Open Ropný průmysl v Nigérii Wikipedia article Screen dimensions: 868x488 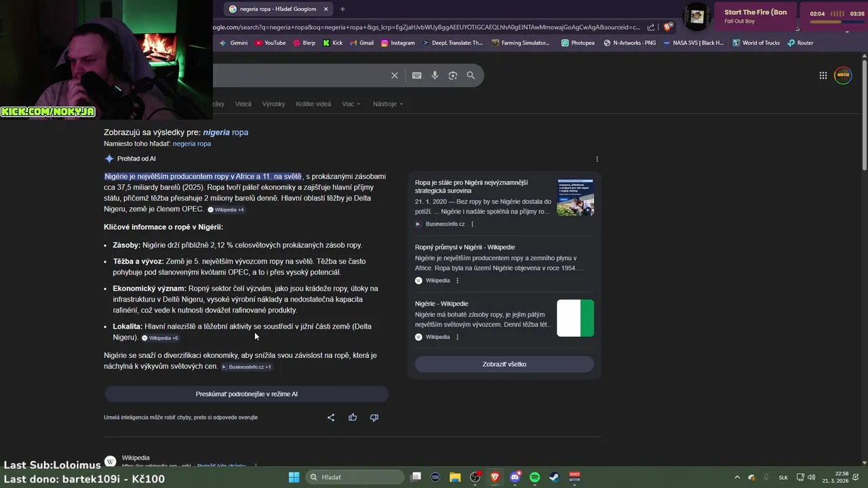tap(465, 247)
